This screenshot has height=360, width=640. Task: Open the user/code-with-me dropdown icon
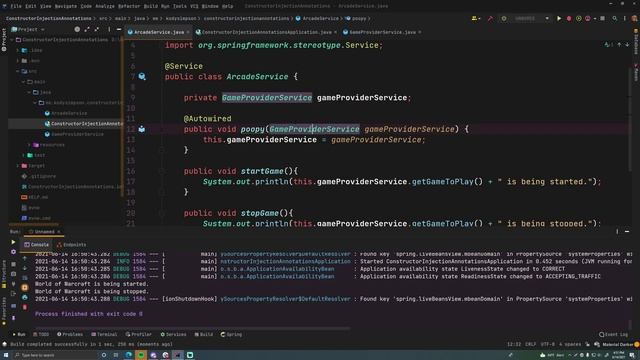476,18
